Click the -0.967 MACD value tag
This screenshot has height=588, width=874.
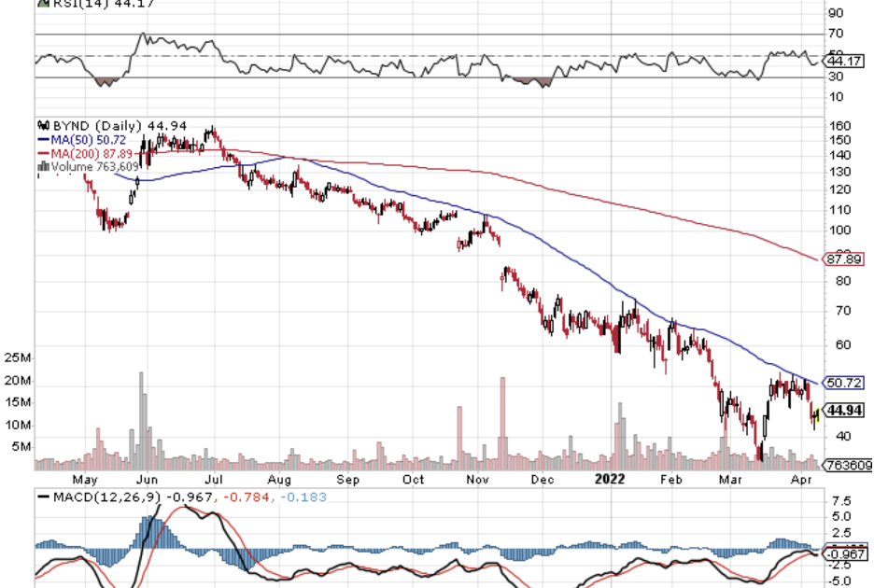(x=845, y=553)
